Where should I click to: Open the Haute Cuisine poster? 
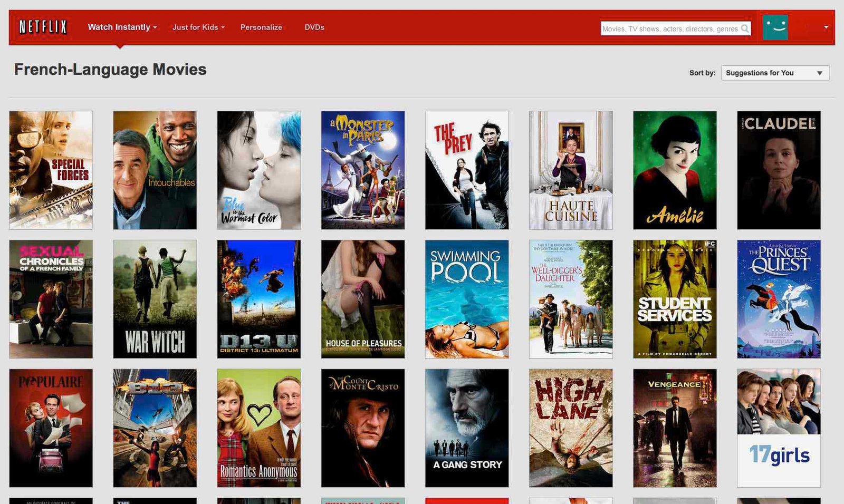[x=571, y=170]
